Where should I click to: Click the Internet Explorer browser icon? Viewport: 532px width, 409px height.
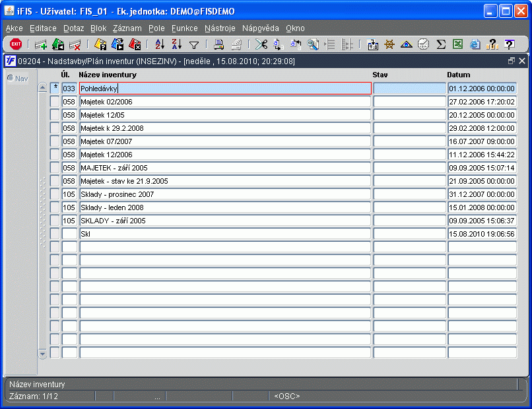pos(475,44)
